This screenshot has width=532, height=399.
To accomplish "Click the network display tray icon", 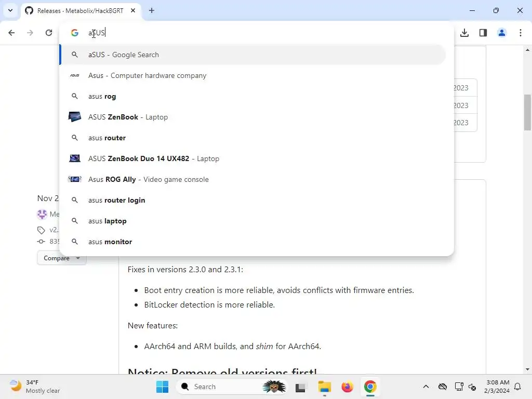I will point(459,387).
